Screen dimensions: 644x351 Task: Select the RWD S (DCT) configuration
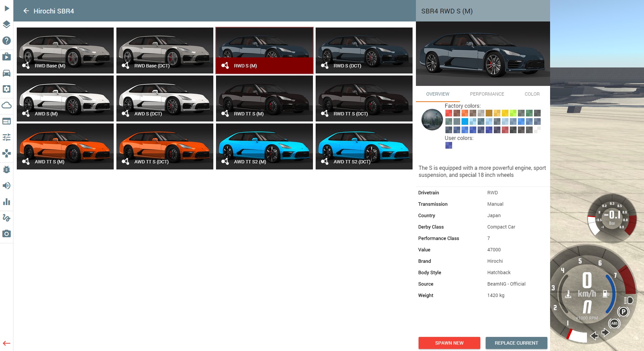click(364, 50)
